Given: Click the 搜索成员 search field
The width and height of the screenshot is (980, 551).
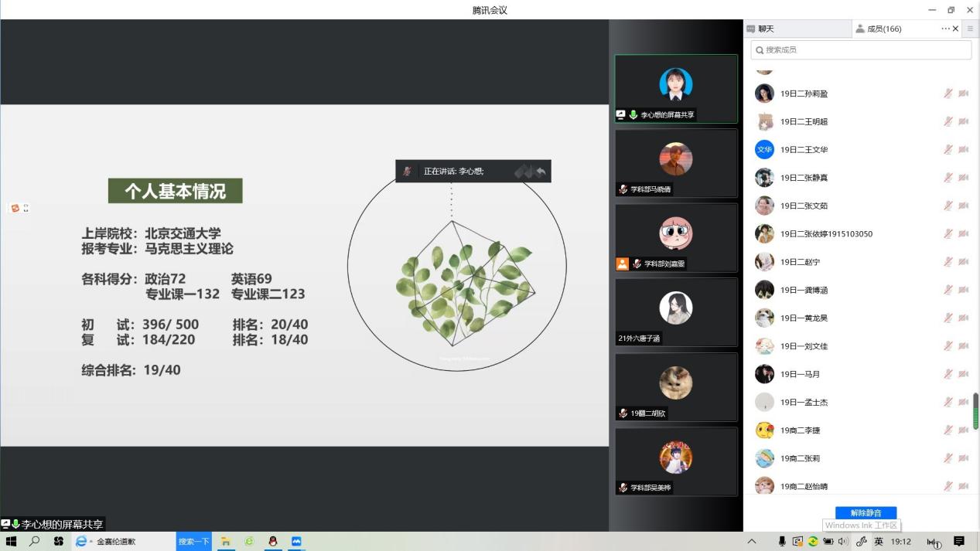Looking at the screenshot, I should (861, 49).
